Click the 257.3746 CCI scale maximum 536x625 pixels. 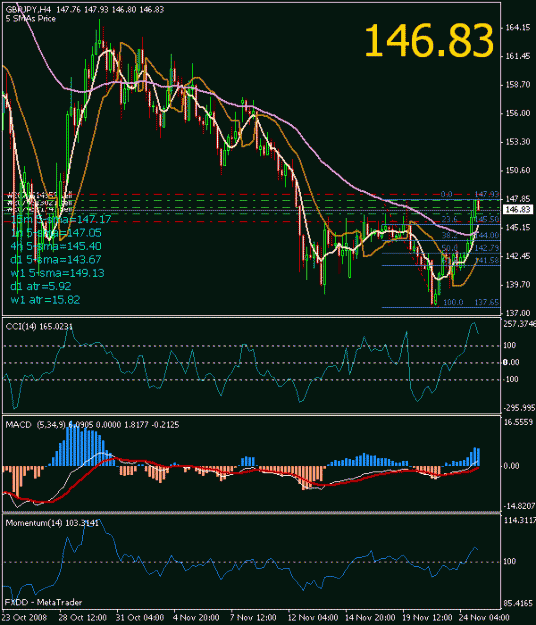(x=519, y=324)
